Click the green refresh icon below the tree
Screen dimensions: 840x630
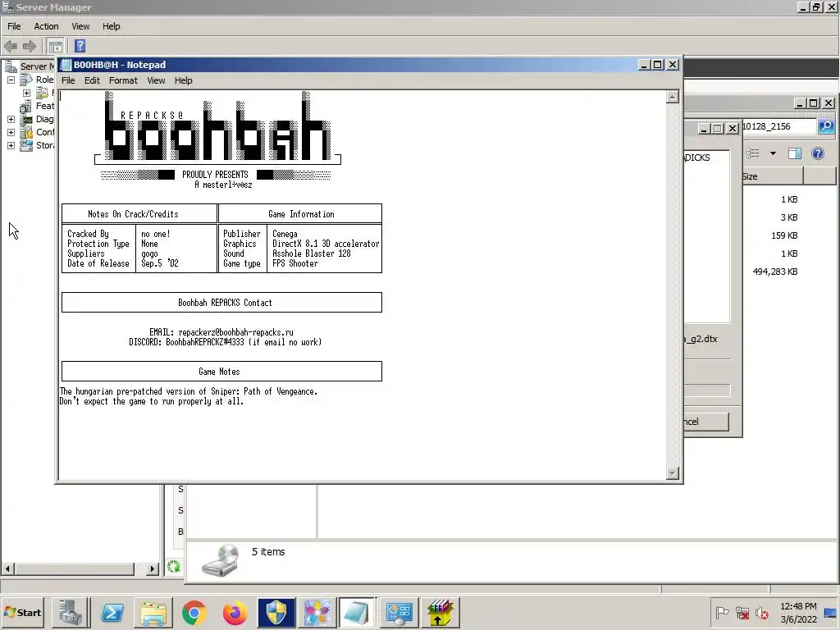[x=174, y=566]
